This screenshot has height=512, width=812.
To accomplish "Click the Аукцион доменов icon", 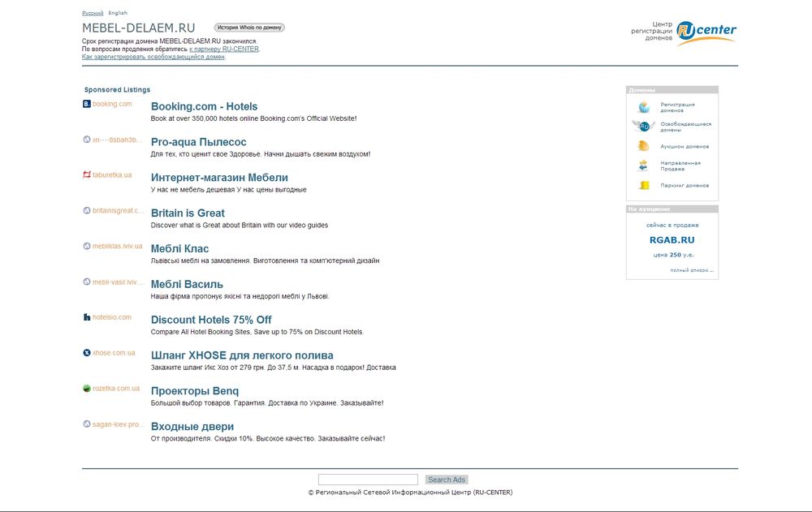I will coord(644,146).
